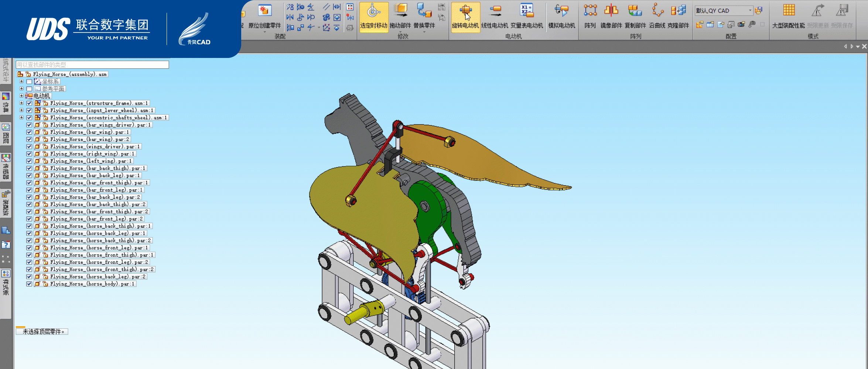Click the parallel lines relationship icon in 装配 group
868x369 pixels.
click(x=326, y=7)
